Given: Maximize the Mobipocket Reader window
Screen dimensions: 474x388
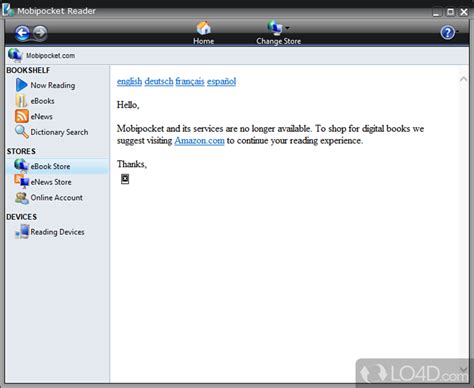Looking at the screenshot, I should [450, 12].
